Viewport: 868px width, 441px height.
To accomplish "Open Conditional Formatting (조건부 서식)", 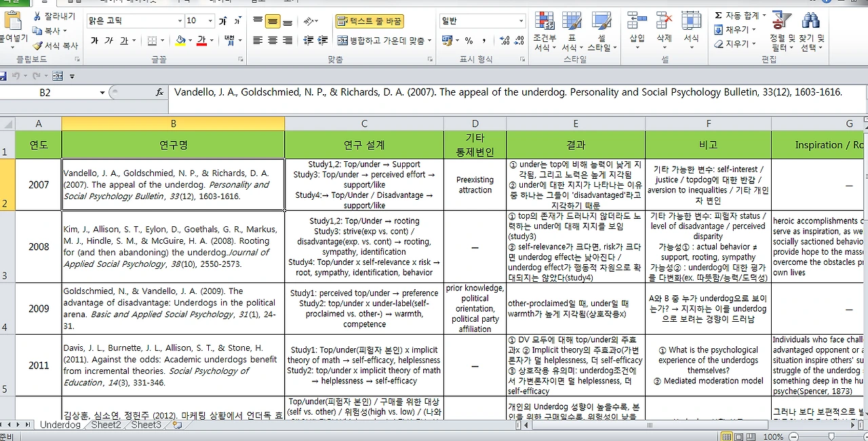I will coord(545,31).
